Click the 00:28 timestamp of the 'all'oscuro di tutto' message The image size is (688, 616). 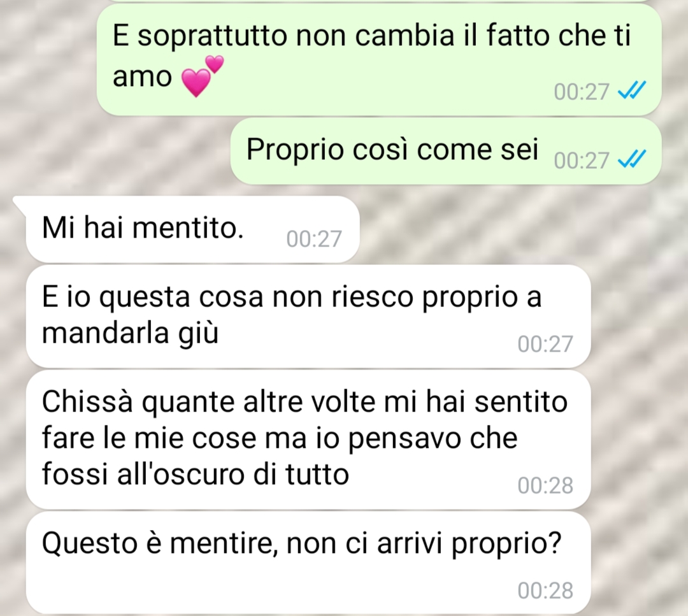tap(545, 485)
